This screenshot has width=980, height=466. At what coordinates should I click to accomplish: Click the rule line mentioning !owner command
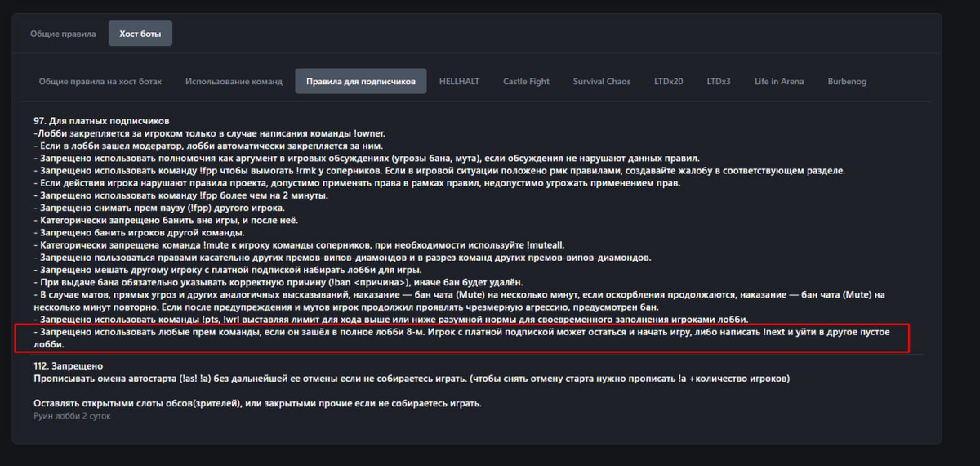tap(210, 133)
